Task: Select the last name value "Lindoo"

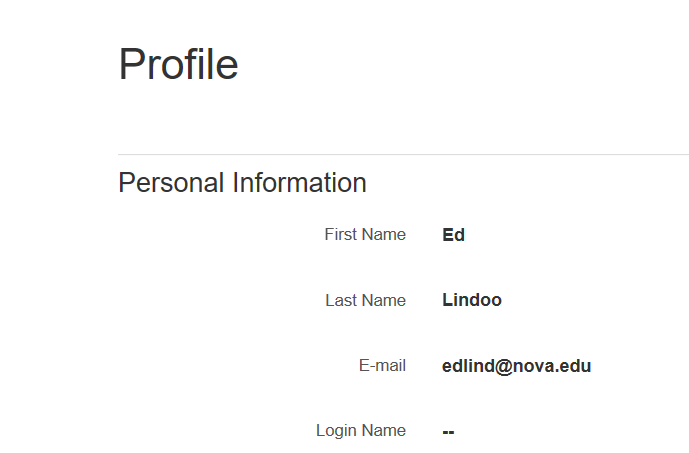Action: (471, 300)
